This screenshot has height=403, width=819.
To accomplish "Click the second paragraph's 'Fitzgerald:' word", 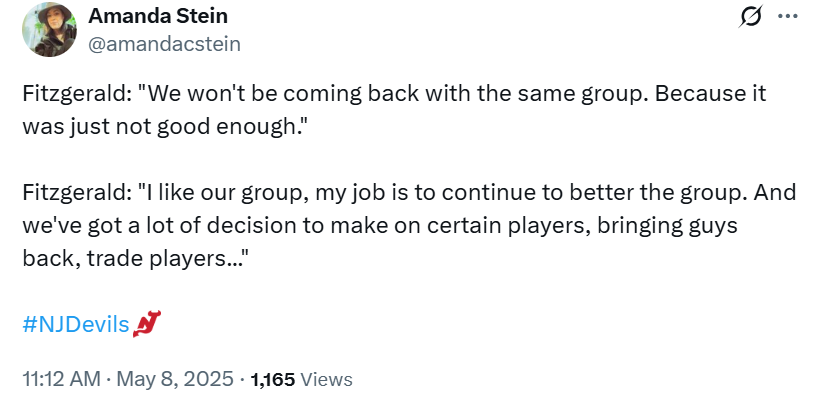I will point(77,193).
